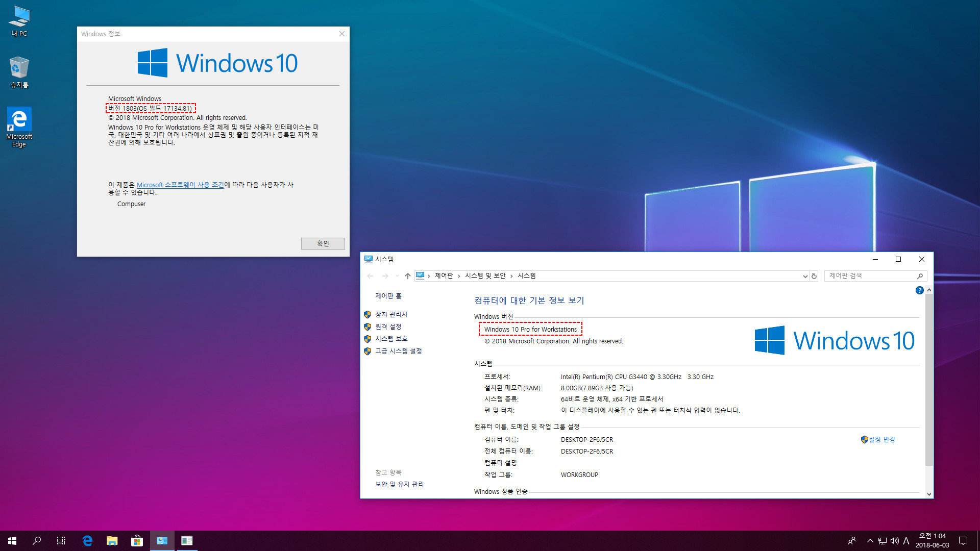Open Task View on taskbar

pyautogui.click(x=61, y=541)
